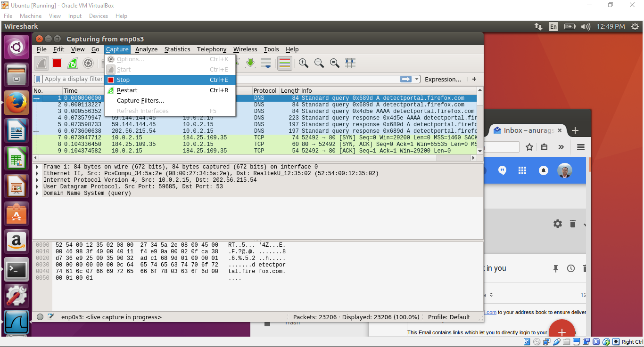Viewport: 644px width, 347px height.
Task: Open capture options gear in toolbar
Action: click(88, 63)
